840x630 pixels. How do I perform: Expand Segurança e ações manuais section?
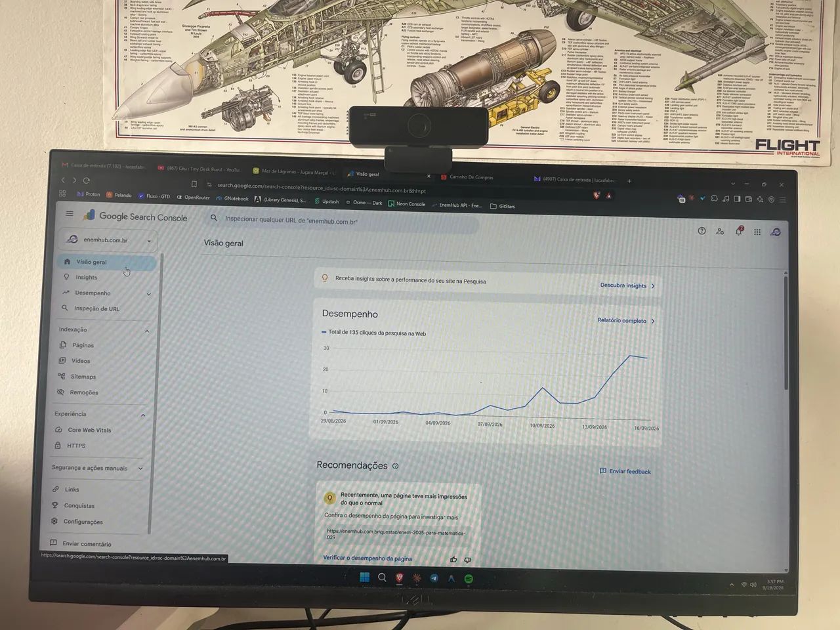(x=140, y=469)
